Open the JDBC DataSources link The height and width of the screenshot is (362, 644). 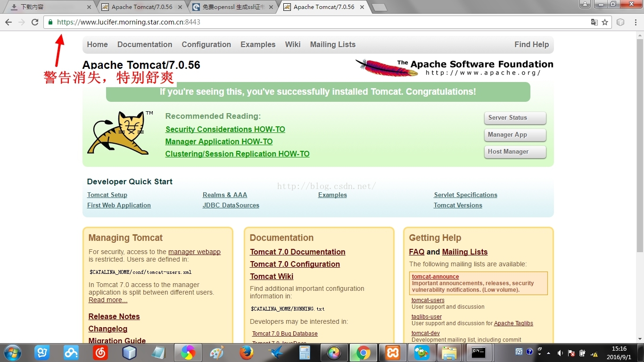pyautogui.click(x=231, y=205)
